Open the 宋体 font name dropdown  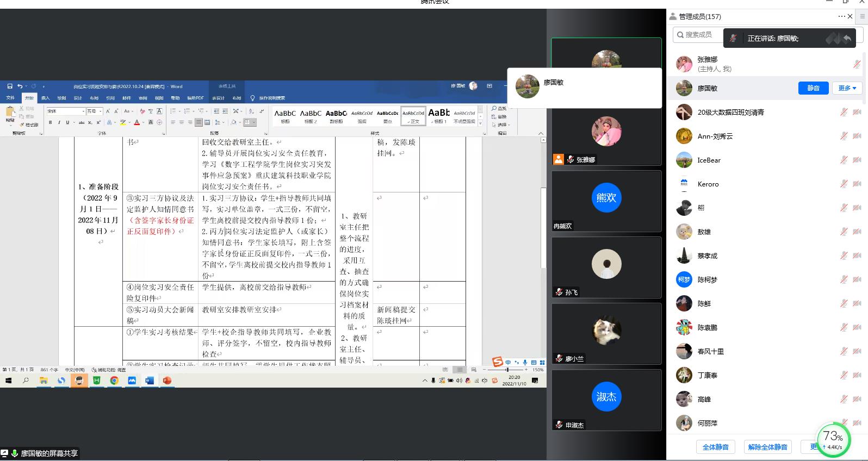83,111
